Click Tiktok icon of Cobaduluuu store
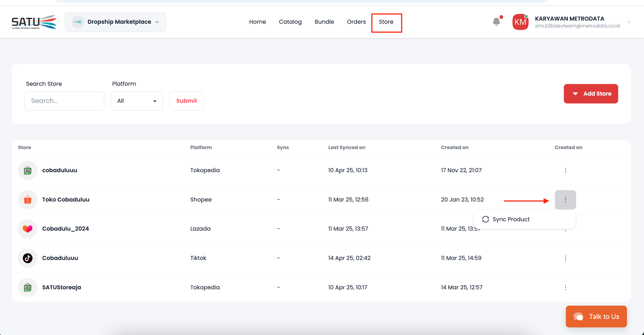Image resolution: width=644 pixels, height=335 pixels. pyautogui.click(x=28, y=258)
